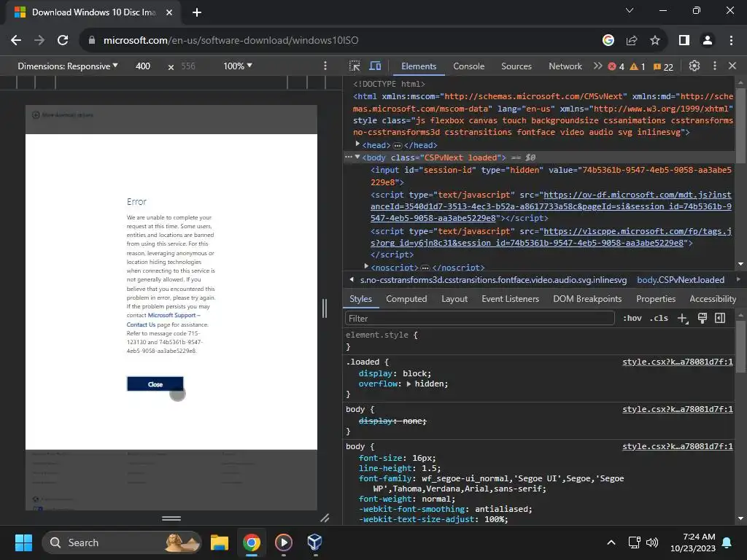This screenshot has height=560, width=747.
Task: Click the viewport right-edge resize handle
Action: click(325, 308)
